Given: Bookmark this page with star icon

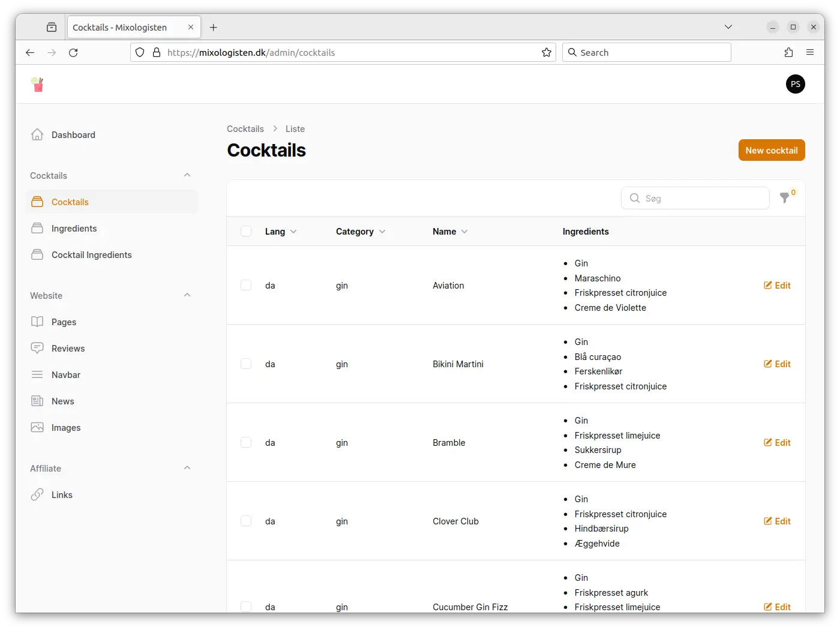Looking at the screenshot, I should tap(546, 53).
